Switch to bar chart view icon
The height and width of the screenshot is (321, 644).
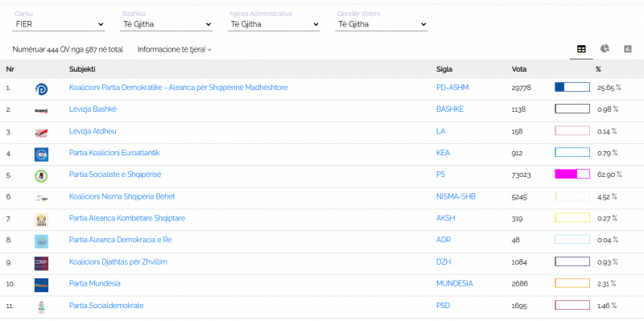[628, 49]
